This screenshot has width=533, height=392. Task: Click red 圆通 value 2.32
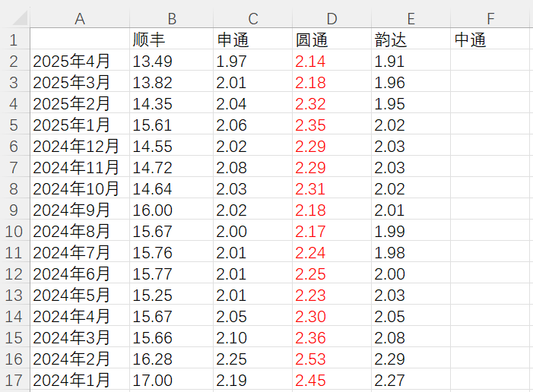(332, 103)
